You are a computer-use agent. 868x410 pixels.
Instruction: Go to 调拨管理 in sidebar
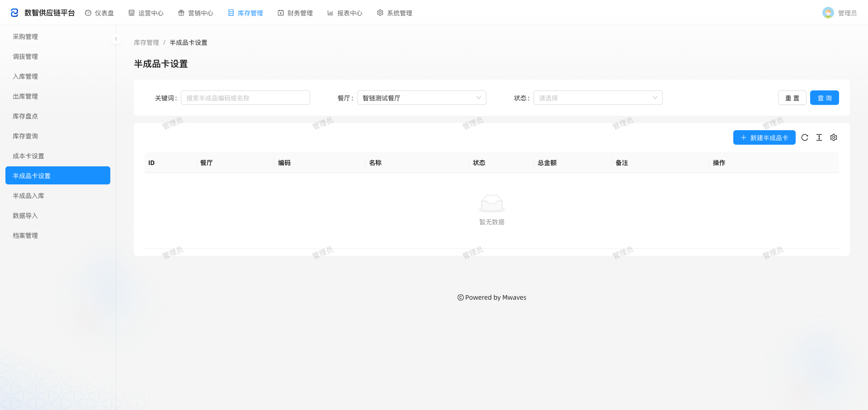pyautogui.click(x=58, y=57)
